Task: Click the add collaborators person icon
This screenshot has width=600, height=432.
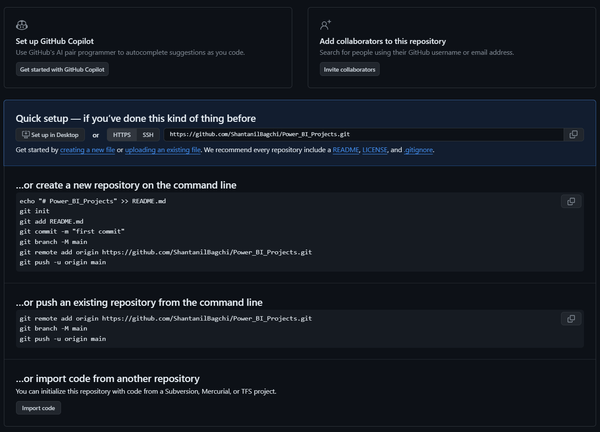Action: [326, 25]
